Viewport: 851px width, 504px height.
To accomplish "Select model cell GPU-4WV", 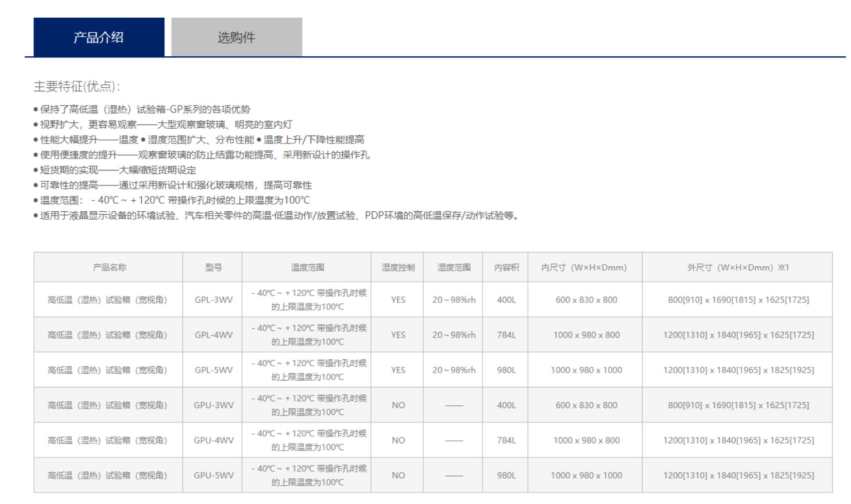I will [x=214, y=440].
